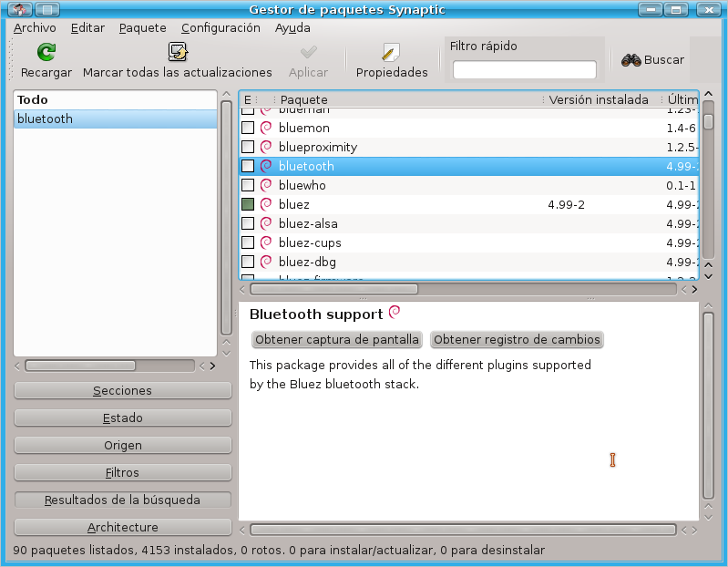
Task: Open the Paquete menu
Action: pos(142,28)
